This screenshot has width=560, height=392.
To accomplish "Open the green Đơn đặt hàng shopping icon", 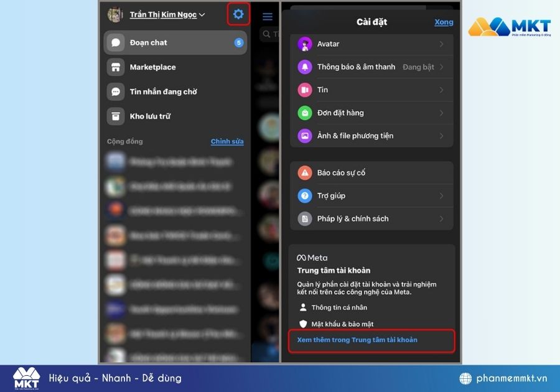I will (x=304, y=113).
